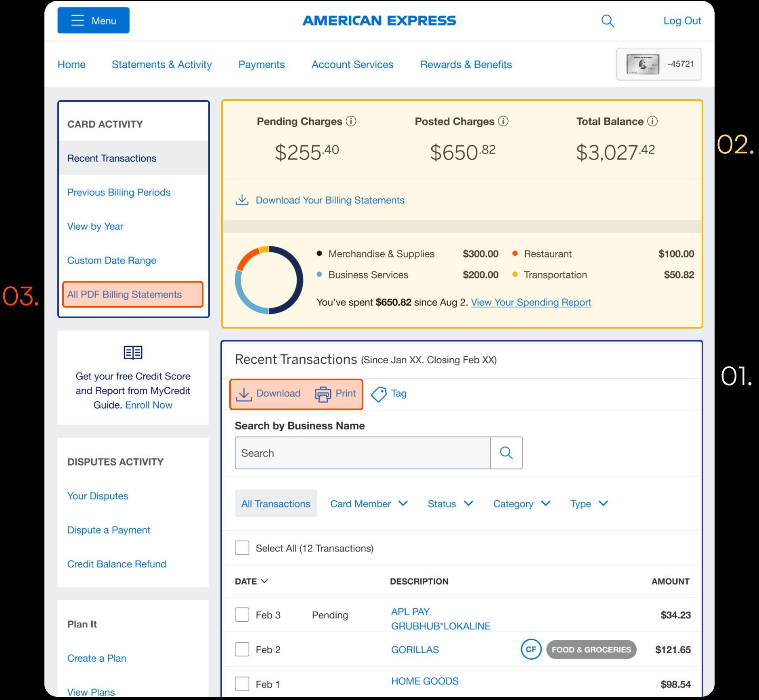
Task: Click the Tag label
Action: click(x=399, y=393)
